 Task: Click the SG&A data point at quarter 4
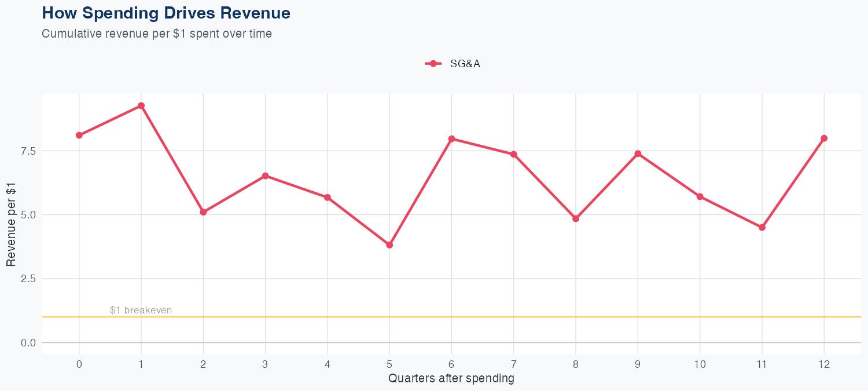(328, 198)
